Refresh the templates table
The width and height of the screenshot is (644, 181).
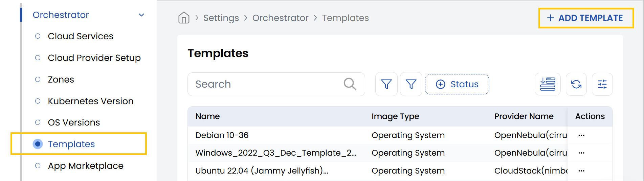[x=576, y=84]
